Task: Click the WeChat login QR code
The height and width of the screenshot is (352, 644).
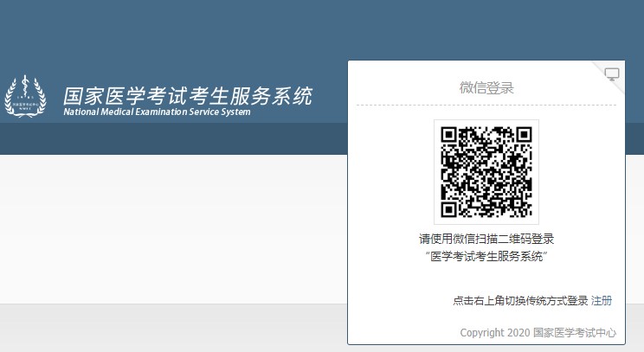Action: coord(486,171)
